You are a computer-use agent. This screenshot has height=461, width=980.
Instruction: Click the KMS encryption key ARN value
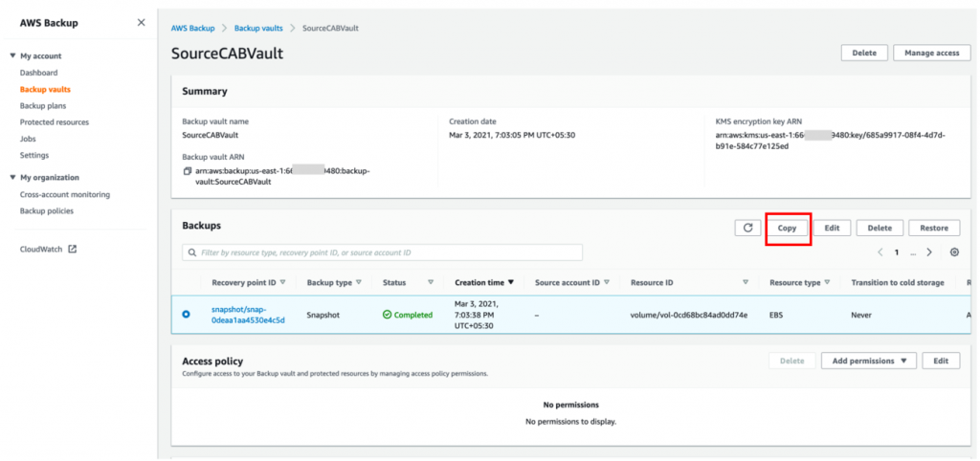tap(830, 141)
